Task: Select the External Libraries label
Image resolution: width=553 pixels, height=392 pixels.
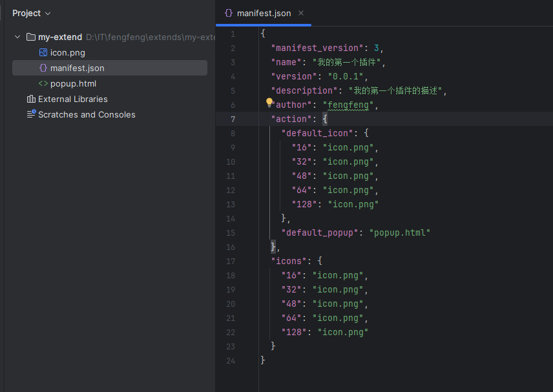Action: (73, 99)
